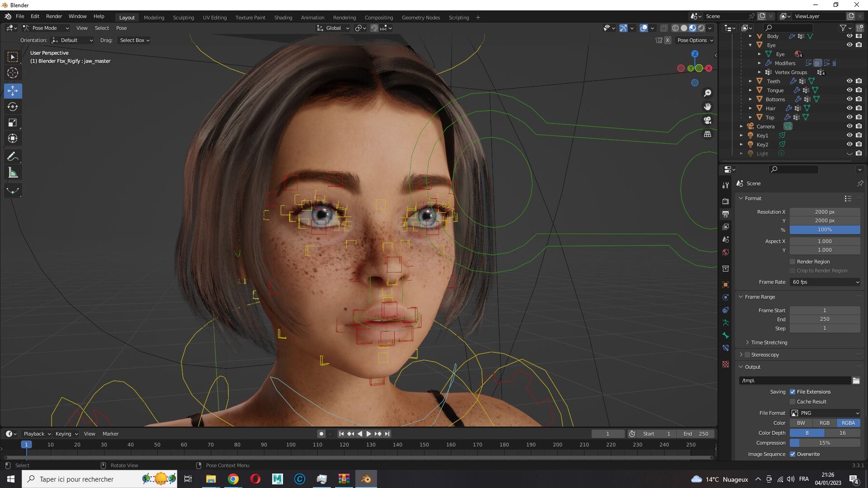Screen dimensions: 868x488
Task: Open the outliner filter funnel
Action: pyautogui.click(x=843, y=28)
